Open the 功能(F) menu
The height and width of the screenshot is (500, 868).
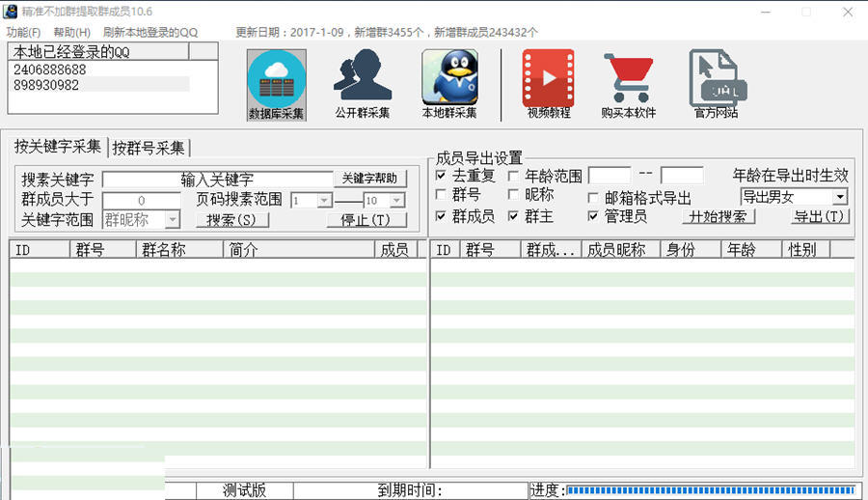(23, 32)
